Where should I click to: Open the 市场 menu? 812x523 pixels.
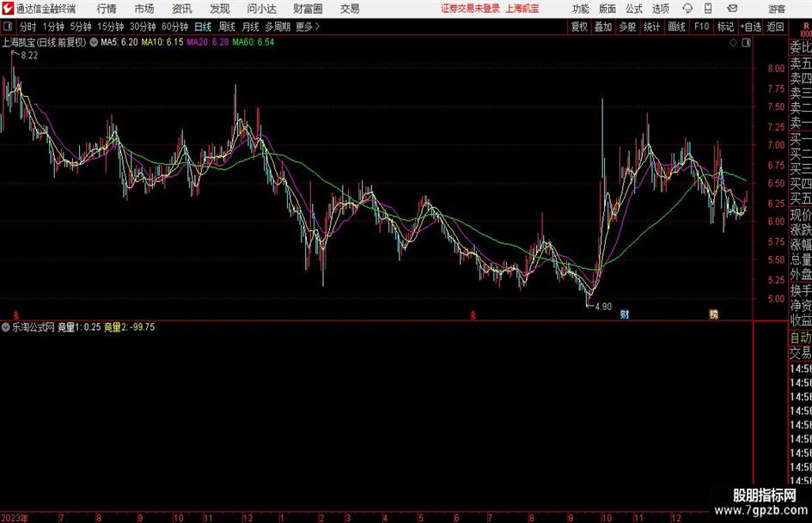click(144, 9)
